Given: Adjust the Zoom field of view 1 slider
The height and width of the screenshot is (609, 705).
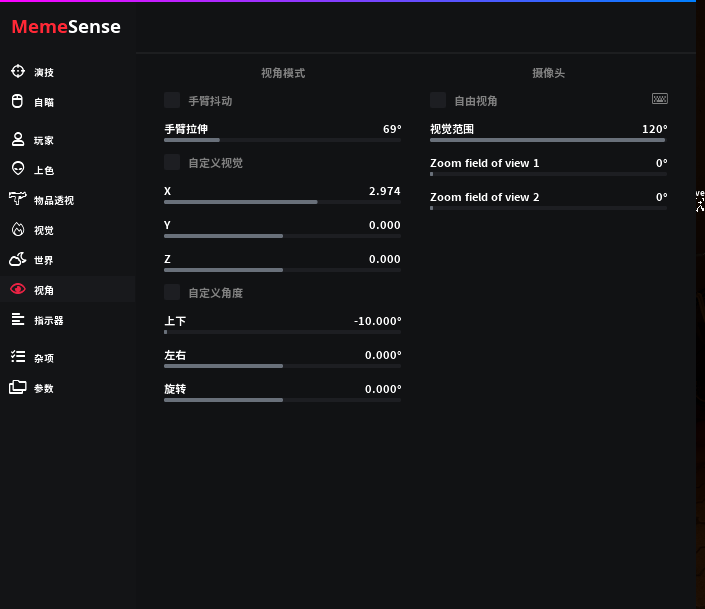Looking at the screenshot, I should [x=548, y=174].
